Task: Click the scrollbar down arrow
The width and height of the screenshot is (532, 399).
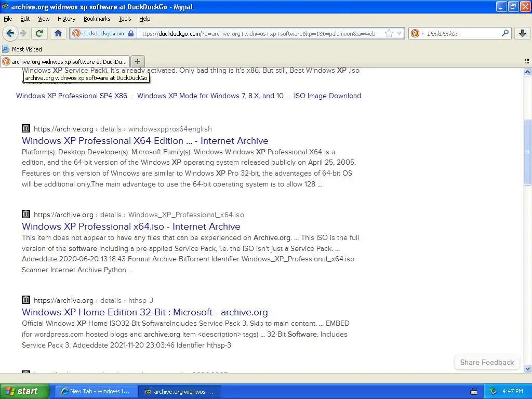Action: 527,368
